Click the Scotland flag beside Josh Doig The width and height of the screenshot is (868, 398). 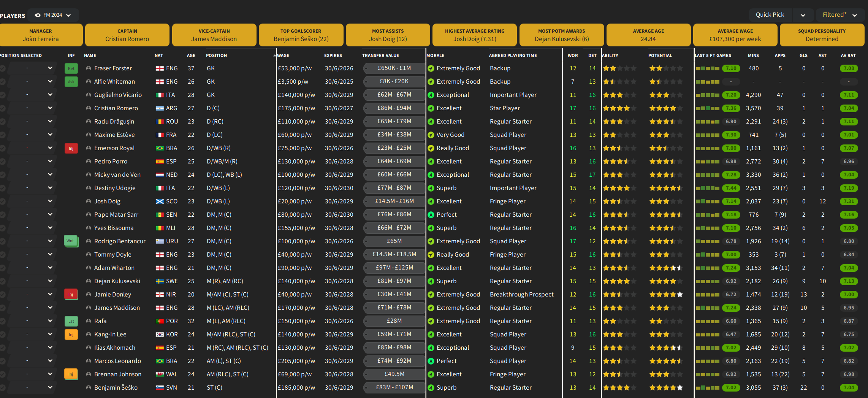(x=160, y=201)
